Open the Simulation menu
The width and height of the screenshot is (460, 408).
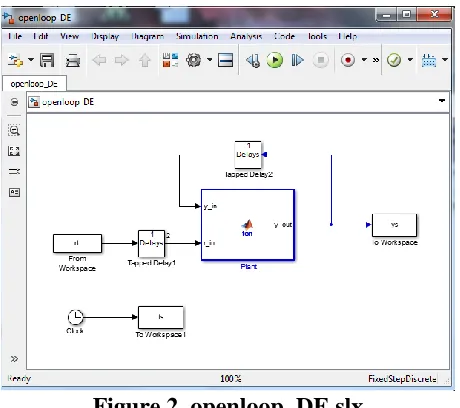[x=197, y=36]
